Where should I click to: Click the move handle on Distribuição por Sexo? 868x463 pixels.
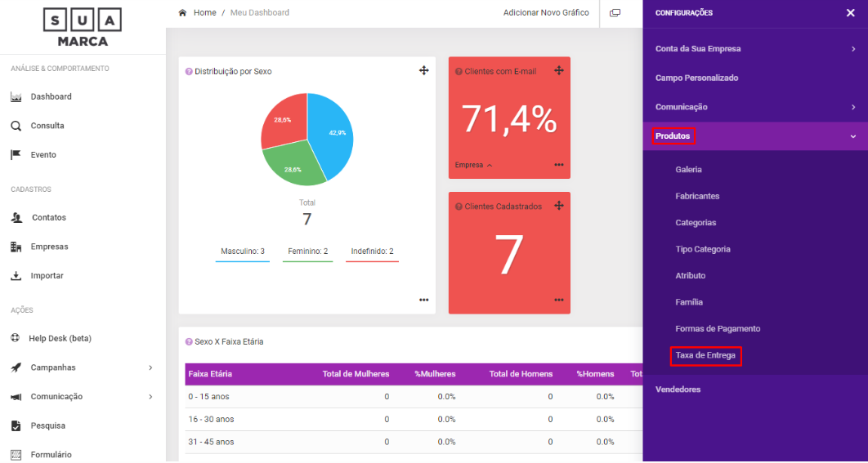click(423, 71)
